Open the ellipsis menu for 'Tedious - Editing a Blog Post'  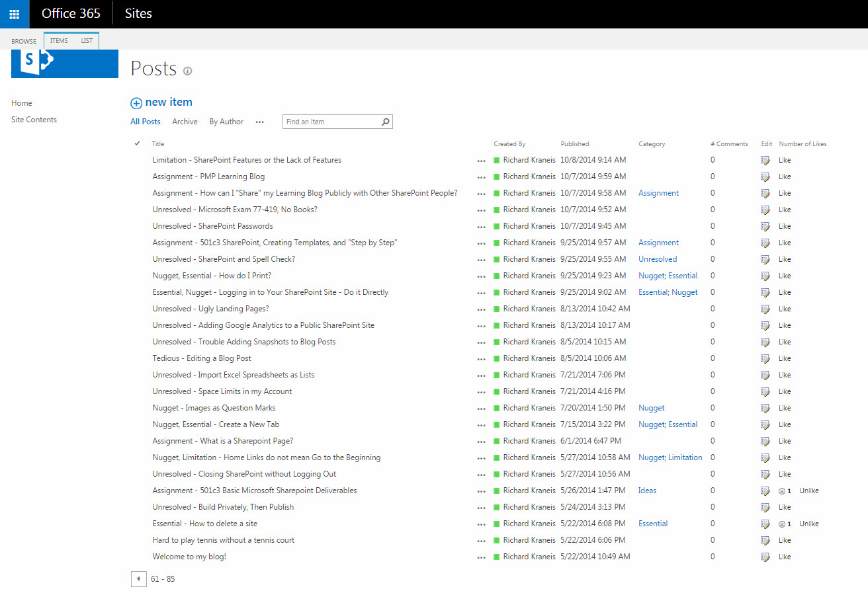[x=482, y=359]
